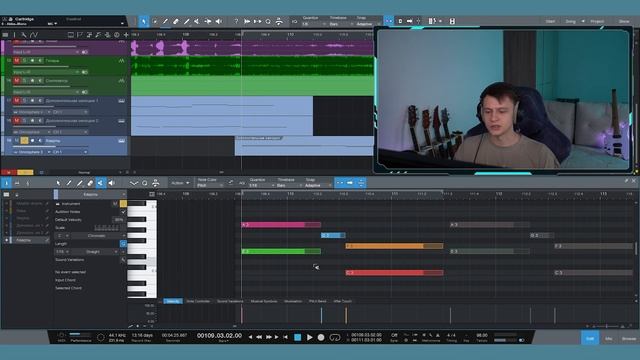Click the blue Stop button in the transport
Viewport: 640px width, 360px height.
pos(298,337)
